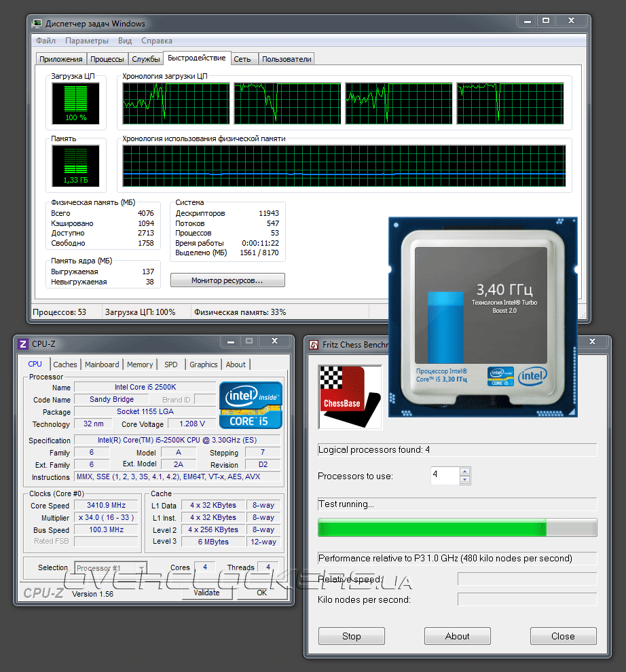This screenshot has height=672, width=626.
Task: Click the Bus Speed value 100.3 MHz
Action: coord(107,529)
